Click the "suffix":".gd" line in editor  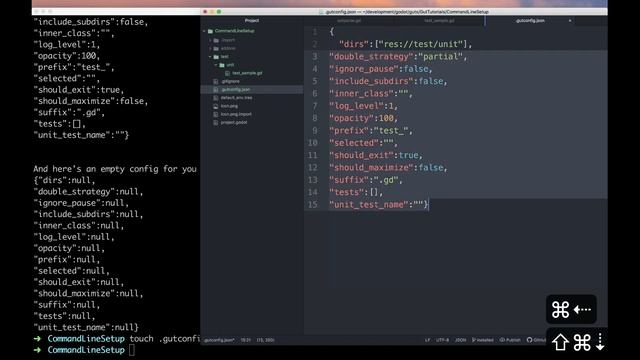click(x=366, y=180)
